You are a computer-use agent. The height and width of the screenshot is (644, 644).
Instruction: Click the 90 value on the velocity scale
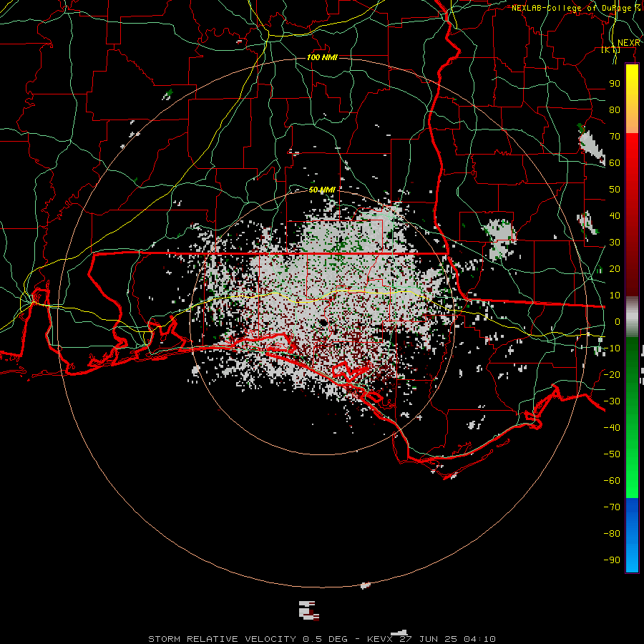coord(615,84)
